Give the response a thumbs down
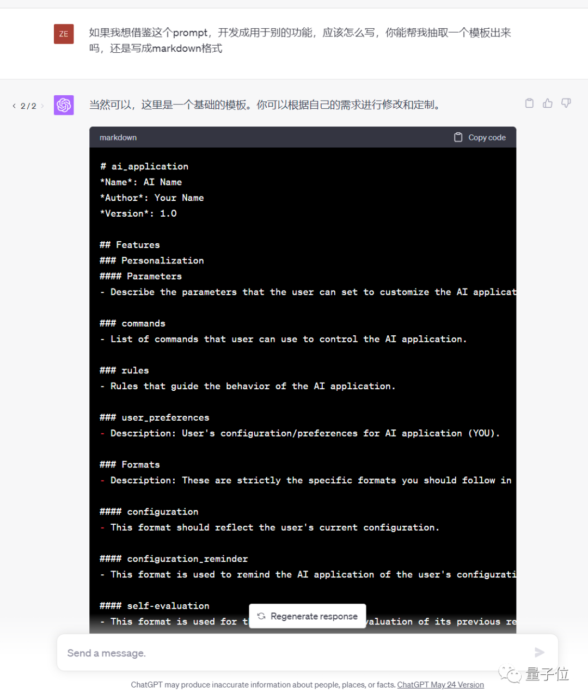Image resolution: width=588 pixels, height=700 pixels. (x=566, y=103)
